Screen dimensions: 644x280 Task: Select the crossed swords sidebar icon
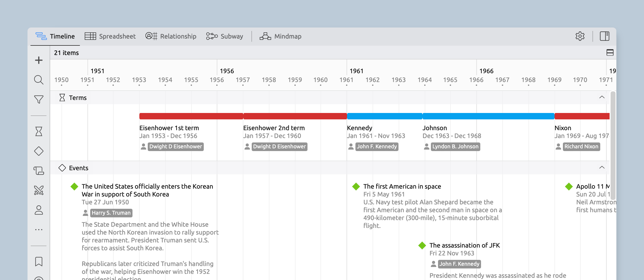point(39,190)
